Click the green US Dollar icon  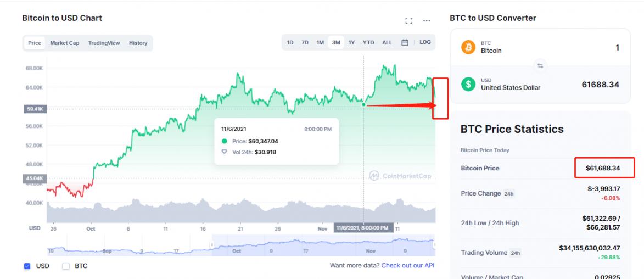coord(468,84)
